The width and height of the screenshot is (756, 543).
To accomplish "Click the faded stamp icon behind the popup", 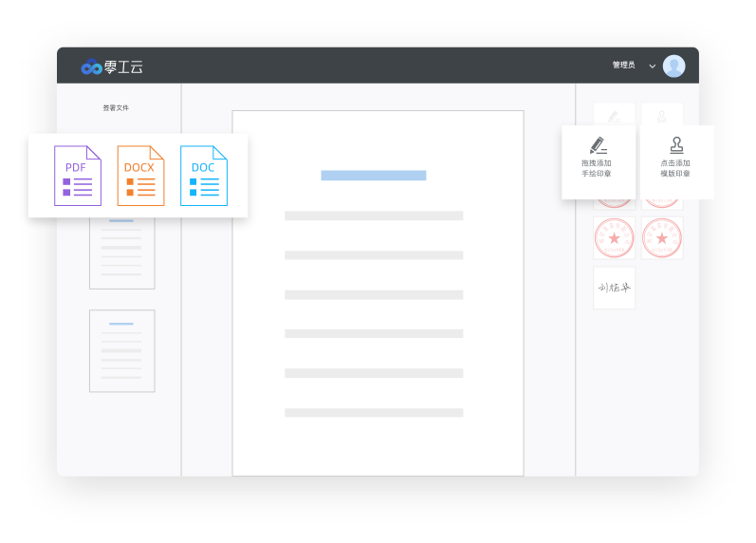I will [662, 114].
